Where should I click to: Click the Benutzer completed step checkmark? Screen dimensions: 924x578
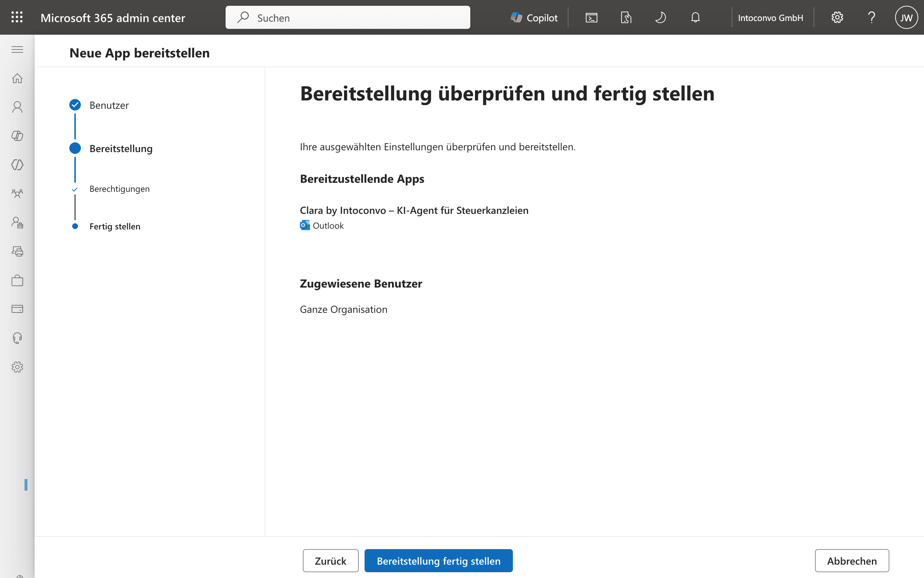click(75, 105)
